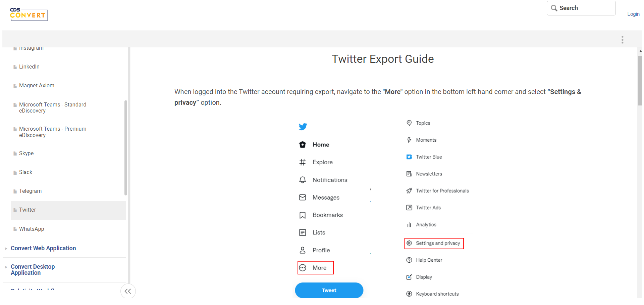The width and height of the screenshot is (644, 305).
Task: Click the Explore hashtag icon
Action: coord(303,162)
